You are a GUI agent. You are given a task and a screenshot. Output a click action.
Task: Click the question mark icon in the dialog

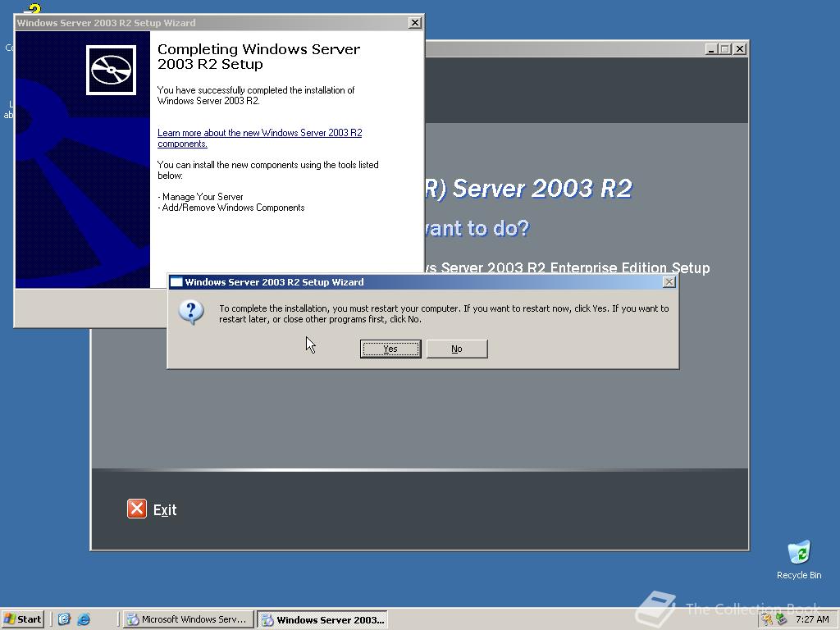click(x=191, y=313)
